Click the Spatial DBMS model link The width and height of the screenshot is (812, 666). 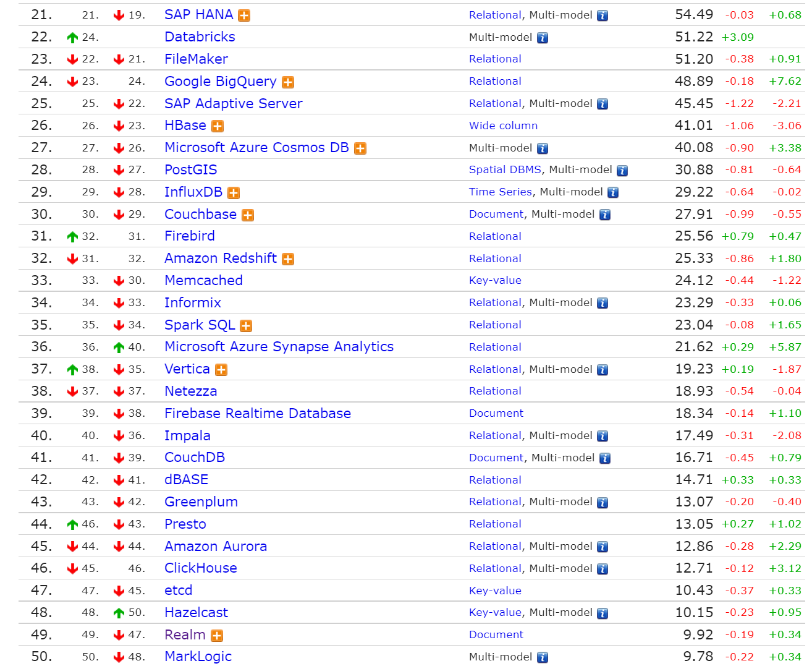click(x=505, y=169)
